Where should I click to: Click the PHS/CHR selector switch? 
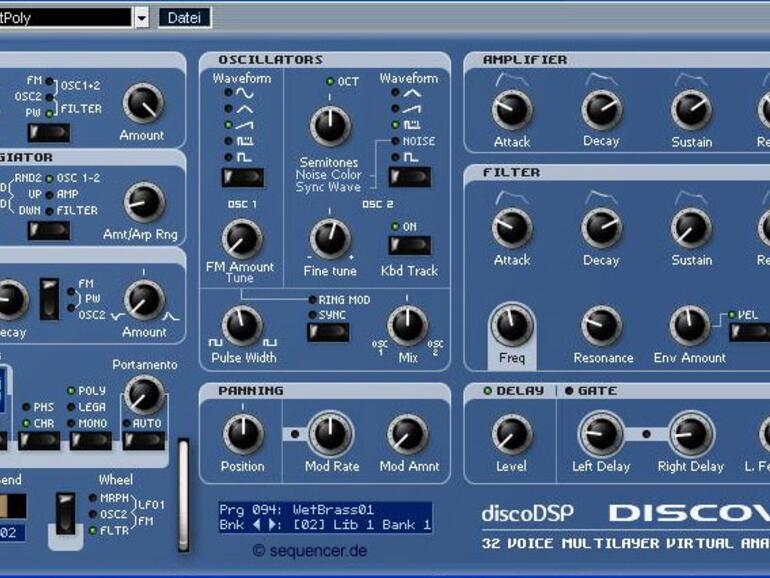[39, 441]
